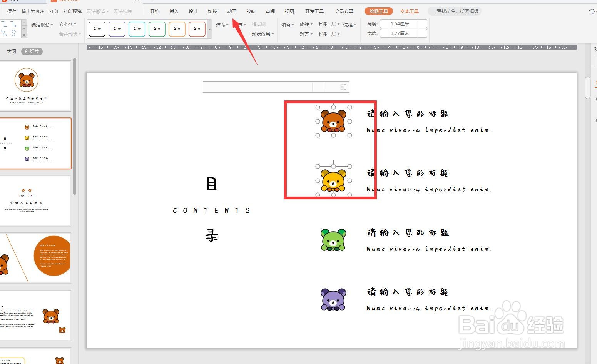The height and width of the screenshot is (364, 597).
Task: Open the 文本框 dropdown
Action: pos(67,24)
